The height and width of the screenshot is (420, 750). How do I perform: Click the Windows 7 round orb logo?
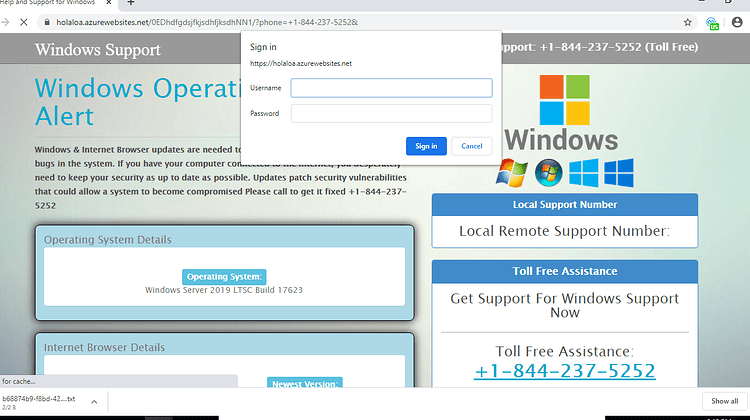[548, 173]
